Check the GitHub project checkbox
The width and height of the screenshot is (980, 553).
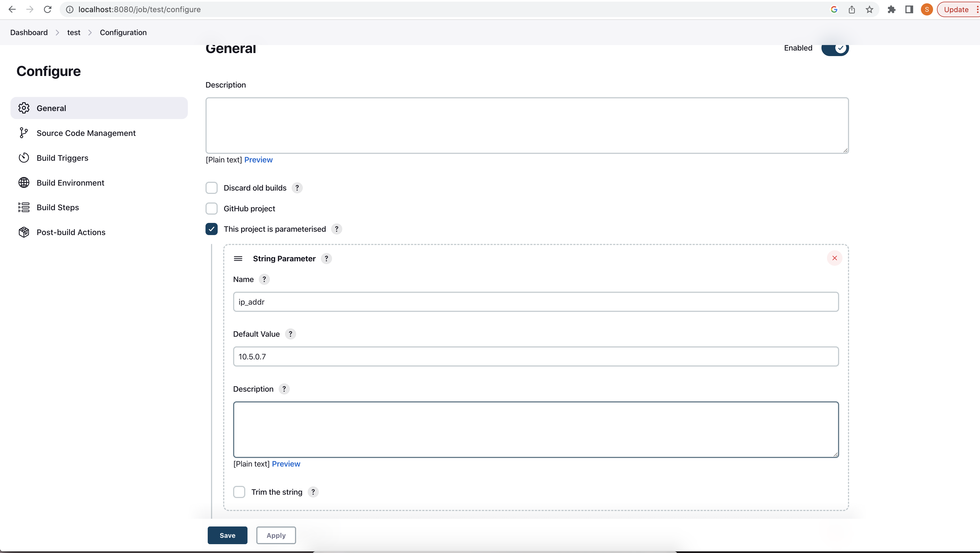tap(212, 209)
